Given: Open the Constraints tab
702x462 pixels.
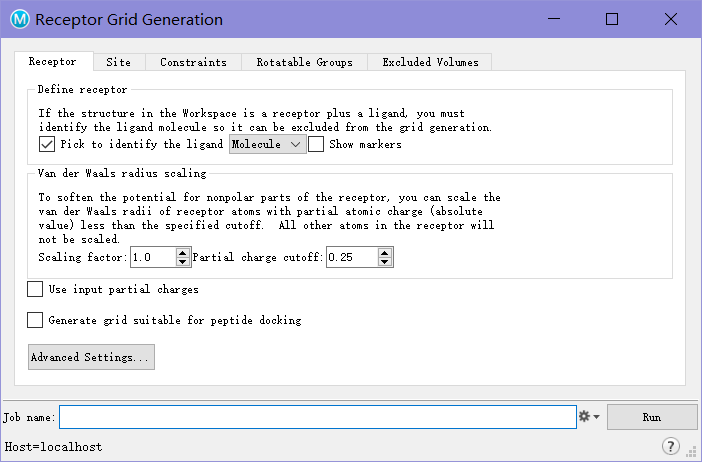Looking at the screenshot, I should click(x=193, y=62).
